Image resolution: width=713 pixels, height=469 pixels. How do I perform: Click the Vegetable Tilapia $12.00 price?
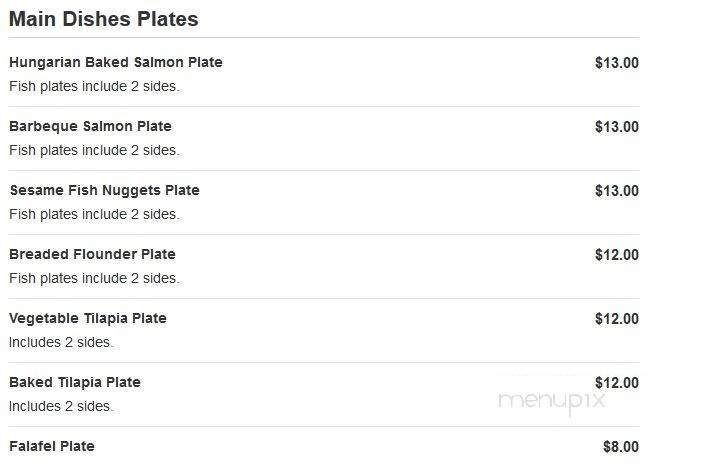coord(617,319)
